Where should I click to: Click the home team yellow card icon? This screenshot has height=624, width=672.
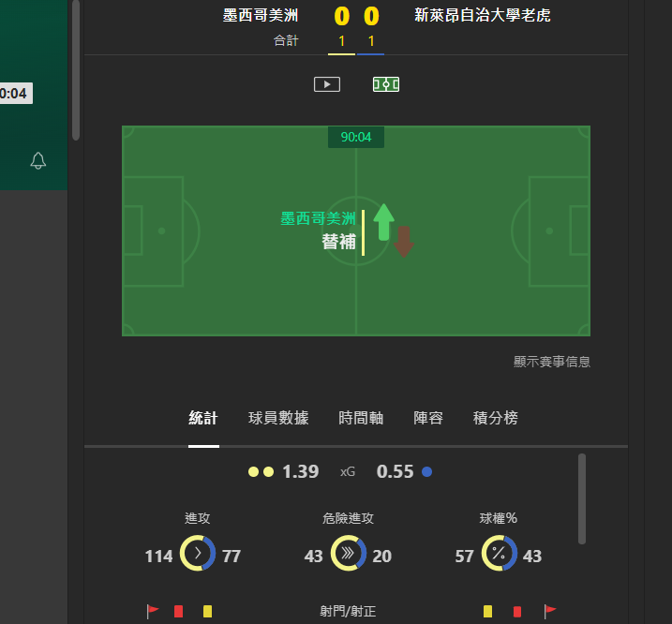click(207, 611)
